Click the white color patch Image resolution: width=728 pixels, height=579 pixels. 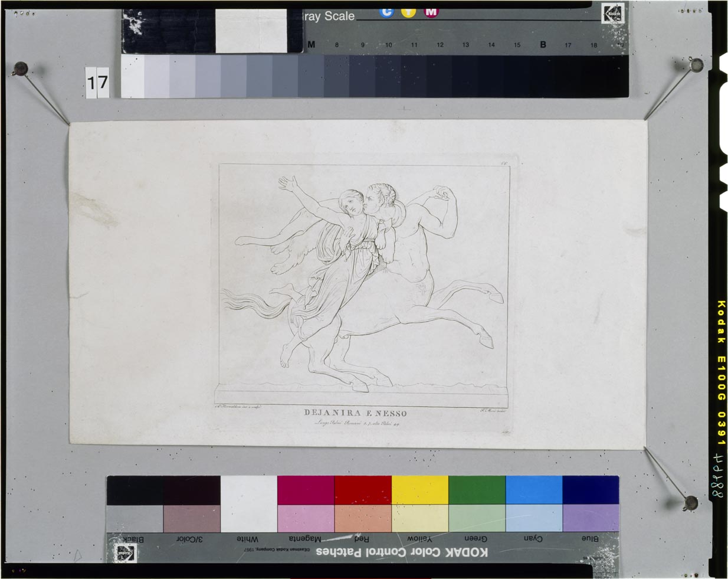tap(248, 504)
